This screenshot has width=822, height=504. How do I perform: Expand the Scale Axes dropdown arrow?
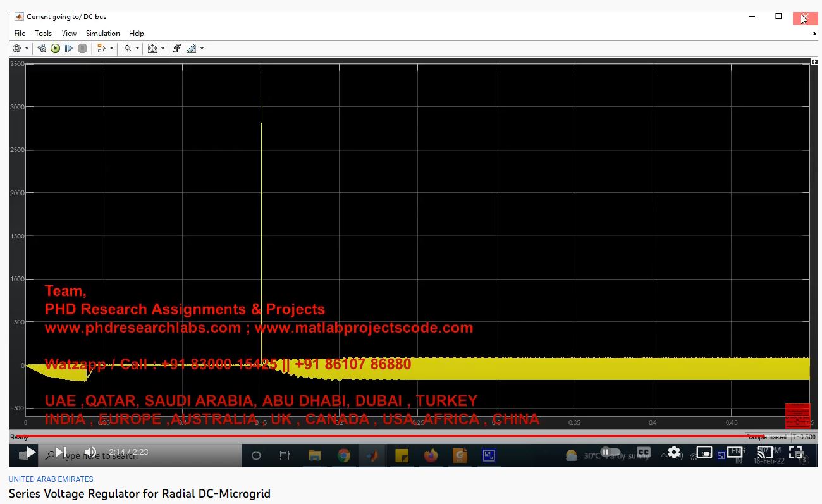(163, 49)
